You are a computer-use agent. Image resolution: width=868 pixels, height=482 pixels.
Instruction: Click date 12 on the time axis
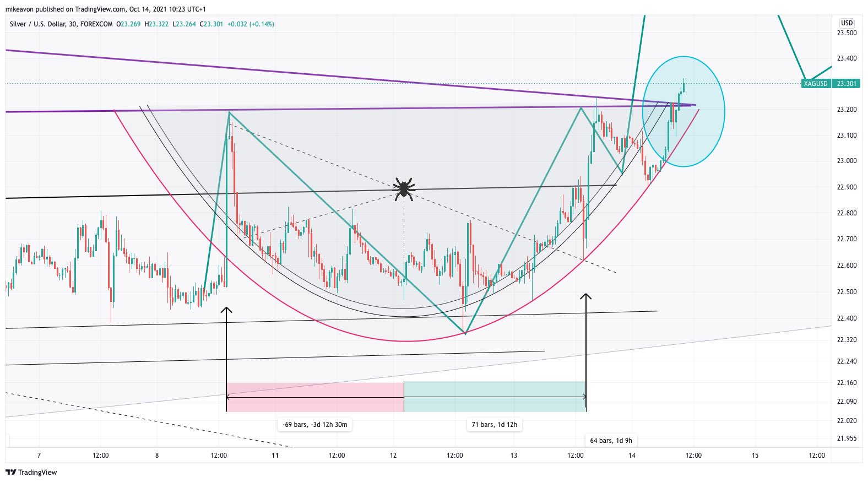(x=393, y=456)
